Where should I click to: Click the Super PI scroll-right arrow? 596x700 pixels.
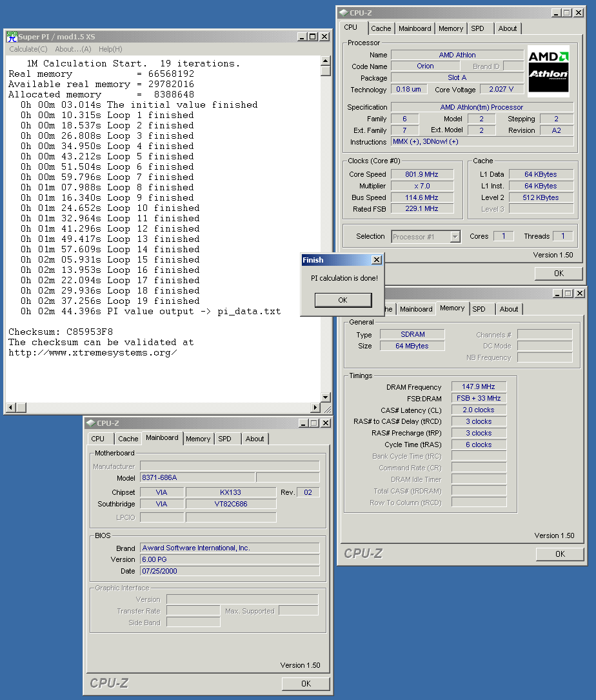coord(315,407)
